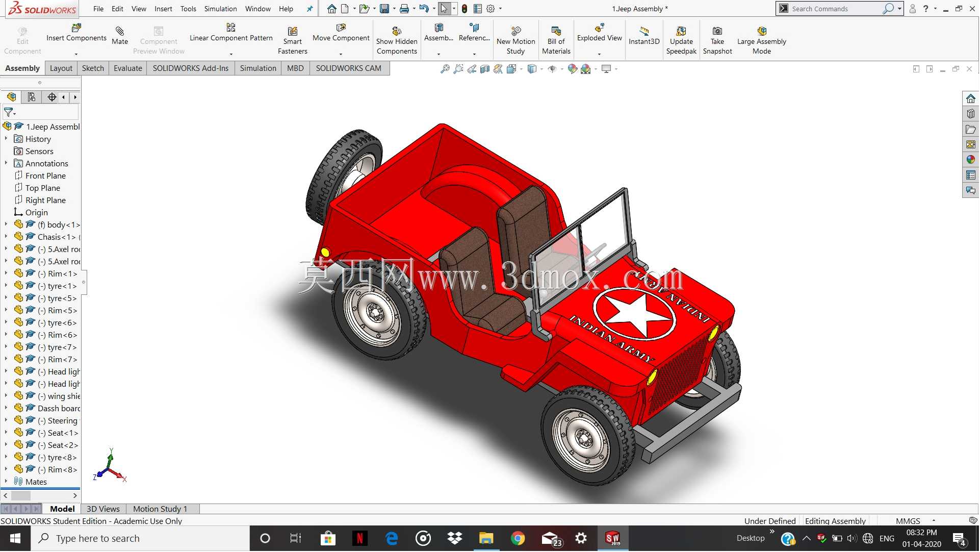
Task: Open SOLIDWORKS Resources home pane icon
Action: (970, 98)
